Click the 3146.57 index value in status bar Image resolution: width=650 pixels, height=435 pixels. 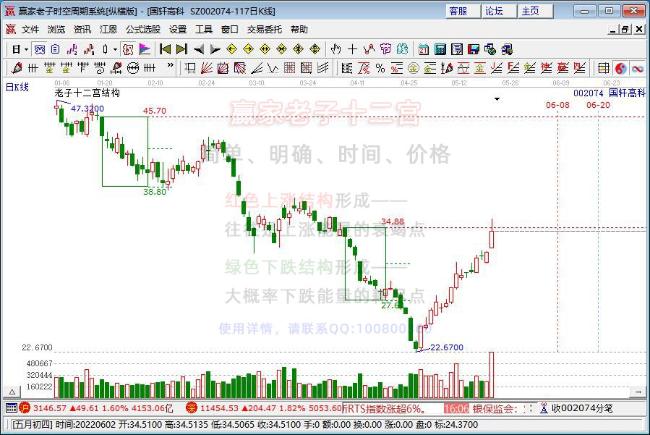(49, 408)
